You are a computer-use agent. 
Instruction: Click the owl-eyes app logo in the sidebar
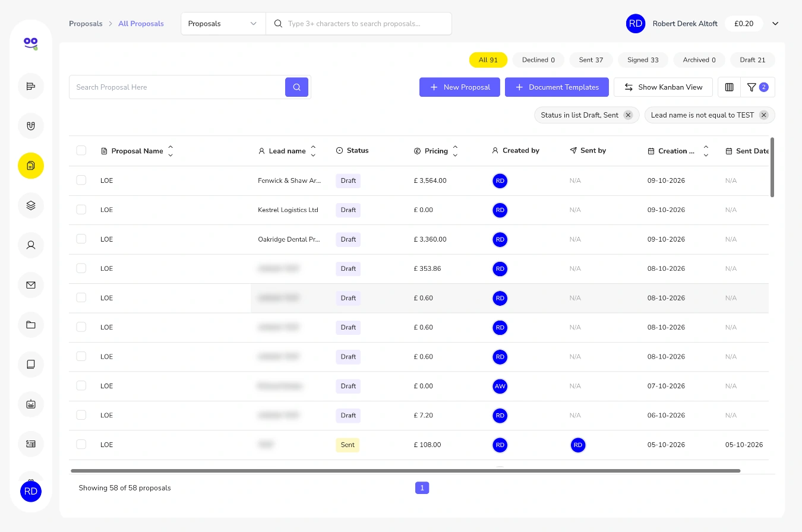(x=31, y=43)
